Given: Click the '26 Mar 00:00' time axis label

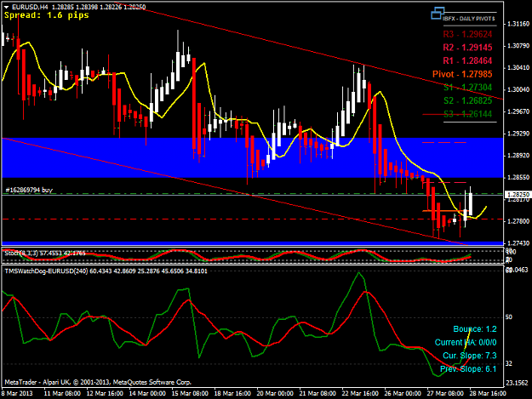Looking at the screenshot, I should tap(403, 394).
